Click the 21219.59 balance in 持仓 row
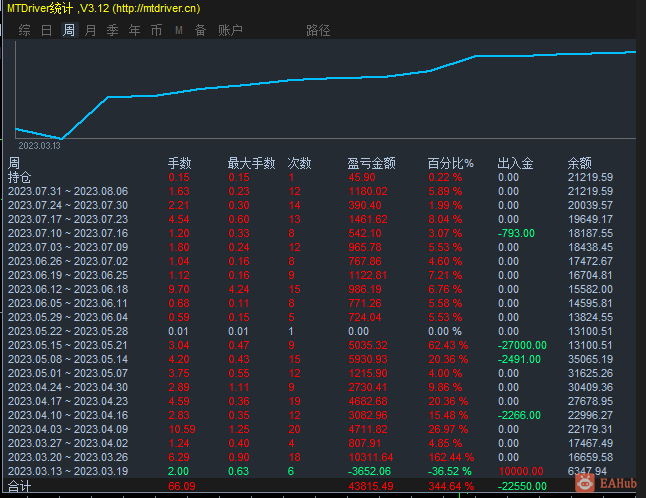This screenshot has height=498, width=646. point(590,178)
